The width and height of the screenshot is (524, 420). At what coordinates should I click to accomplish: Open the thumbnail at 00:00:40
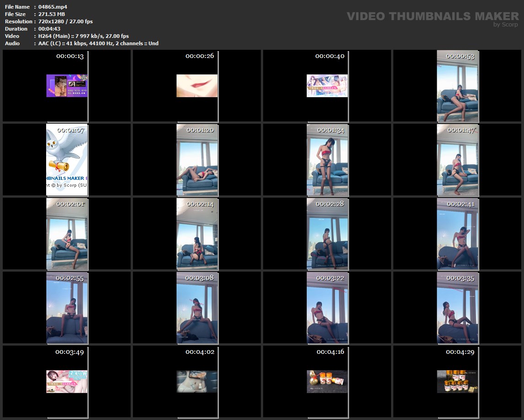point(327,86)
